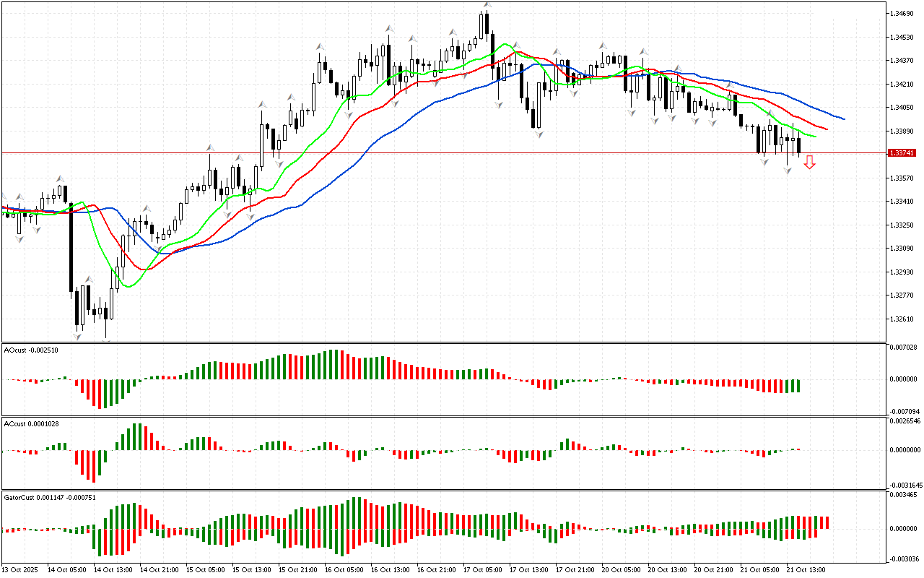Select the red current price tag 1.33741

902,153
